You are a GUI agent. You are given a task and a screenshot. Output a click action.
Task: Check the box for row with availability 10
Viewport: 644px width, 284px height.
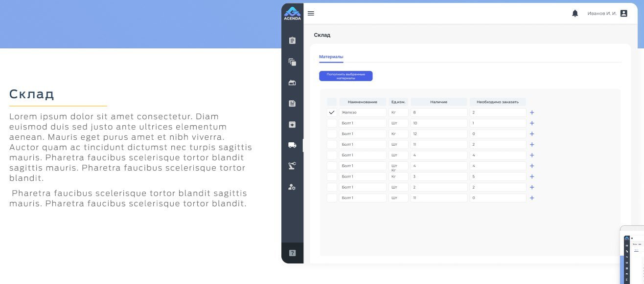332,123
